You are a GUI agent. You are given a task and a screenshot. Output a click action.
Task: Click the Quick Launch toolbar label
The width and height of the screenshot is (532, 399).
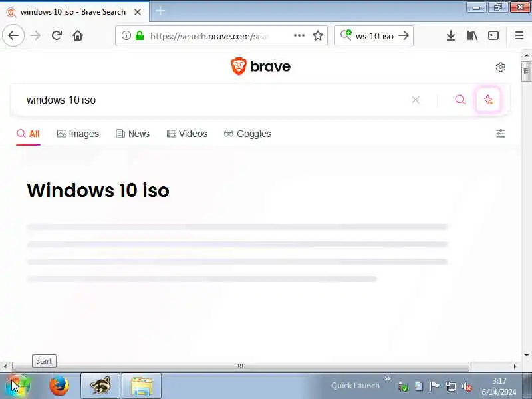pos(355,386)
